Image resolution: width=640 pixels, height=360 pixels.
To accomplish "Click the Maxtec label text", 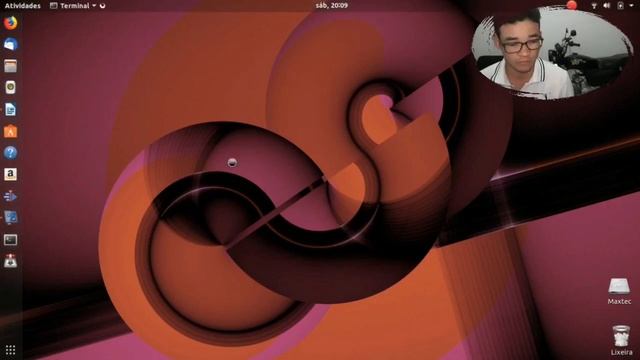I will tap(619, 302).
